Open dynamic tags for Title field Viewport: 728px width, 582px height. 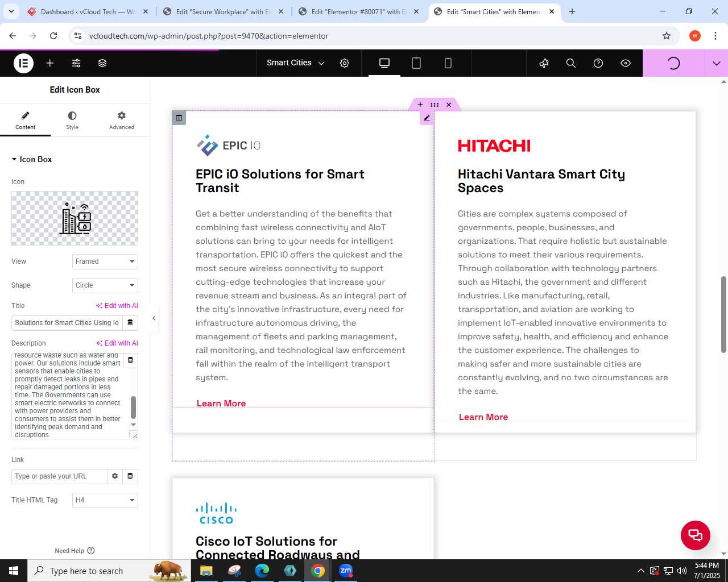[130, 323]
